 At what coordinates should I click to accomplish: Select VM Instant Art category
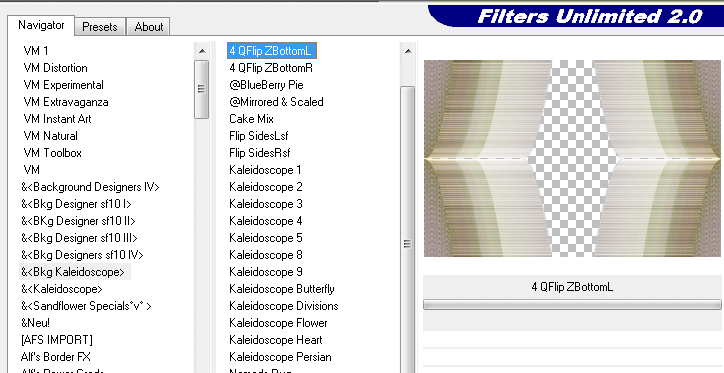pos(58,119)
